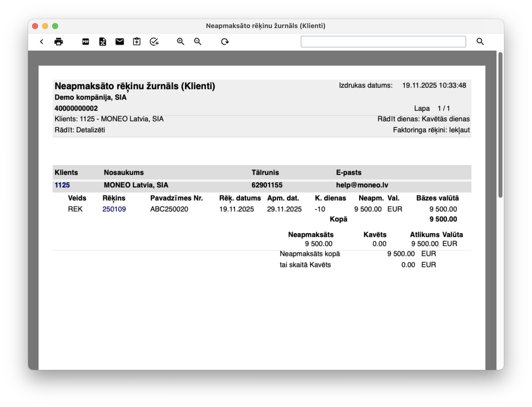Export report as PDF
Viewport: 532px width, 407px height.
86,42
